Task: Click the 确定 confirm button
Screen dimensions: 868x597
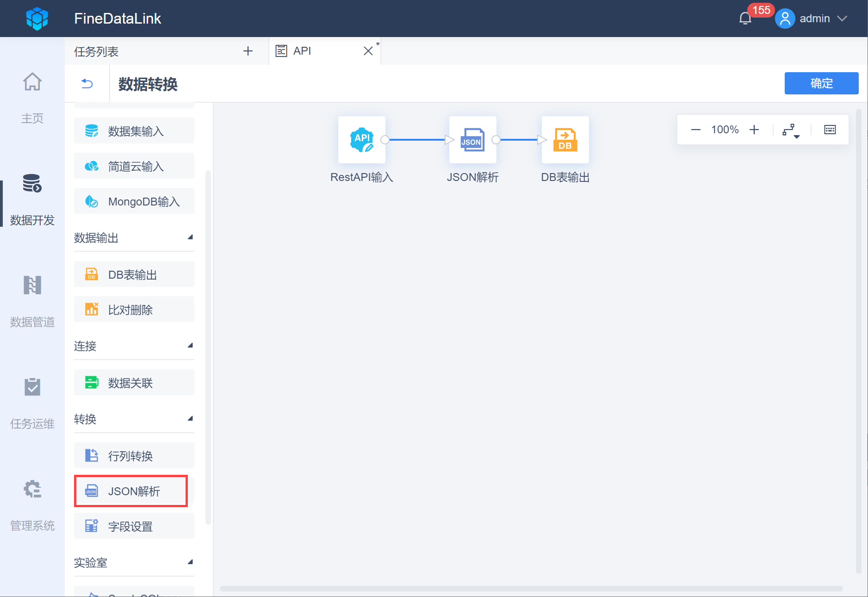Action: pos(821,83)
